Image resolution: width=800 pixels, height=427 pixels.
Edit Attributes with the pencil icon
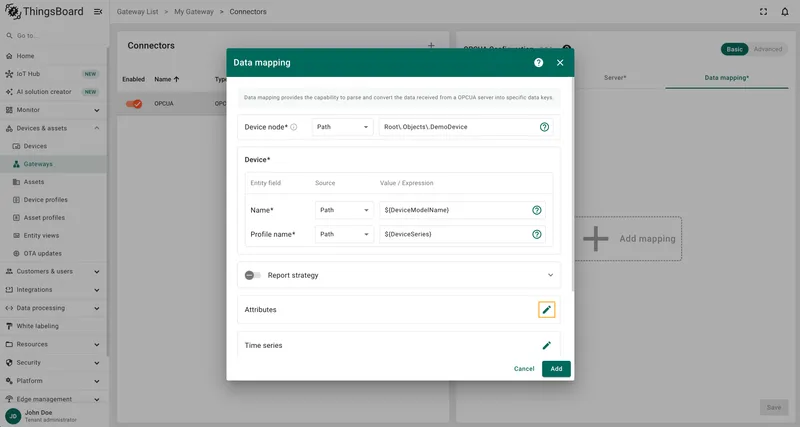(546, 310)
